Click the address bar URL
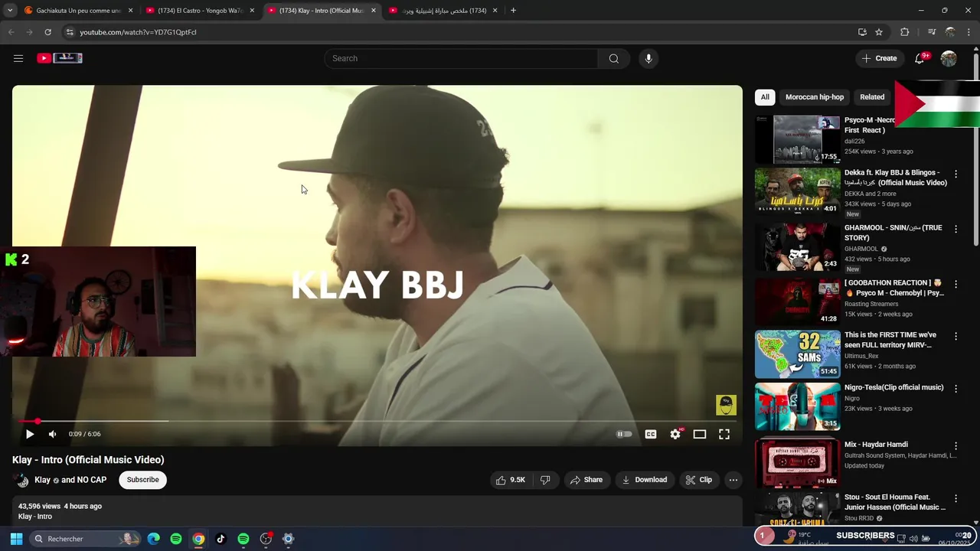 tap(138, 32)
